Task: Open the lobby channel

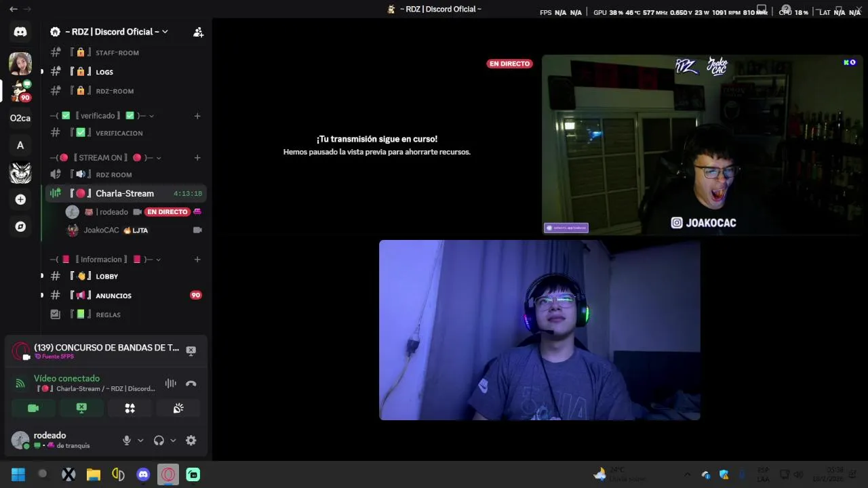Action: pos(125,277)
